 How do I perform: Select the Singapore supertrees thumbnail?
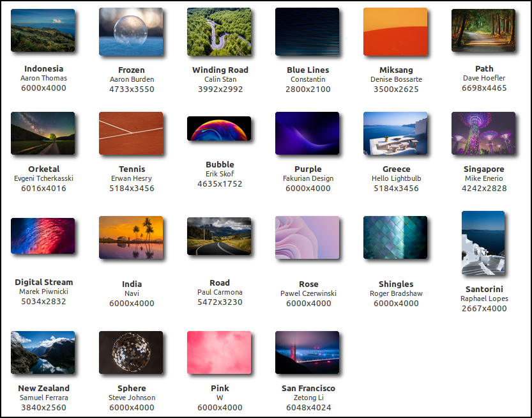point(483,133)
